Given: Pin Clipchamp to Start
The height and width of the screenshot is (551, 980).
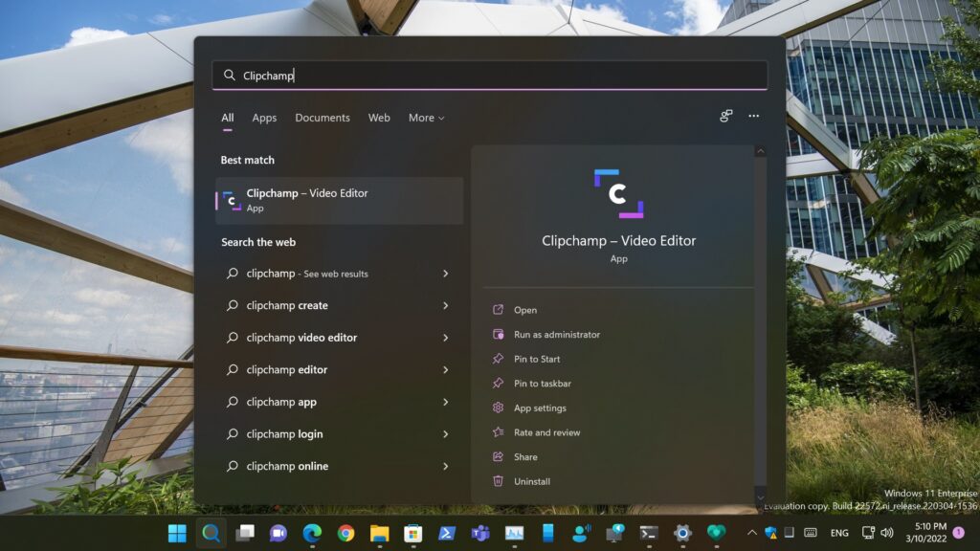Looking at the screenshot, I should pyautogui.click(x=537, y=359).
